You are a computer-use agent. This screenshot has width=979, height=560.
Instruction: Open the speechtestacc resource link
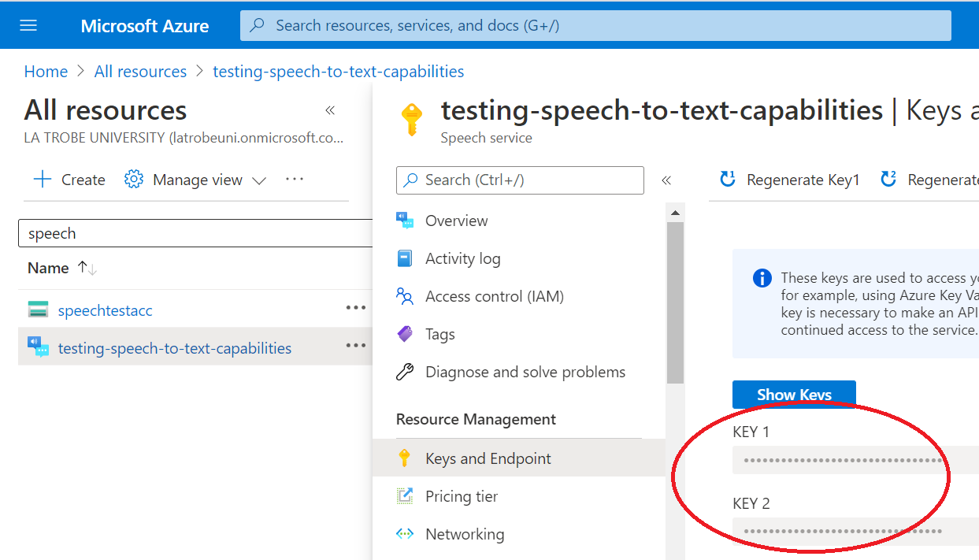click(105, 310)
